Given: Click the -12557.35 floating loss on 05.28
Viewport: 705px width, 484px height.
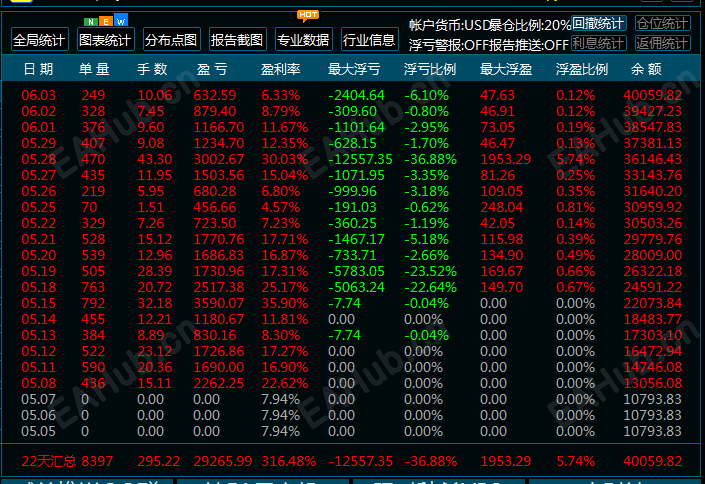Looking at the screenshot, I should 360,159.
